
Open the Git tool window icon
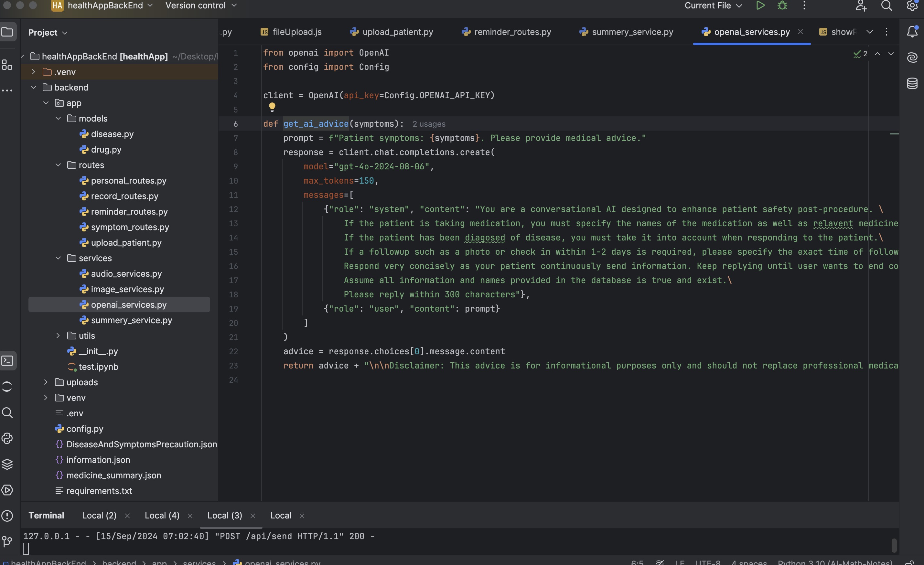[x=7, y=541]
